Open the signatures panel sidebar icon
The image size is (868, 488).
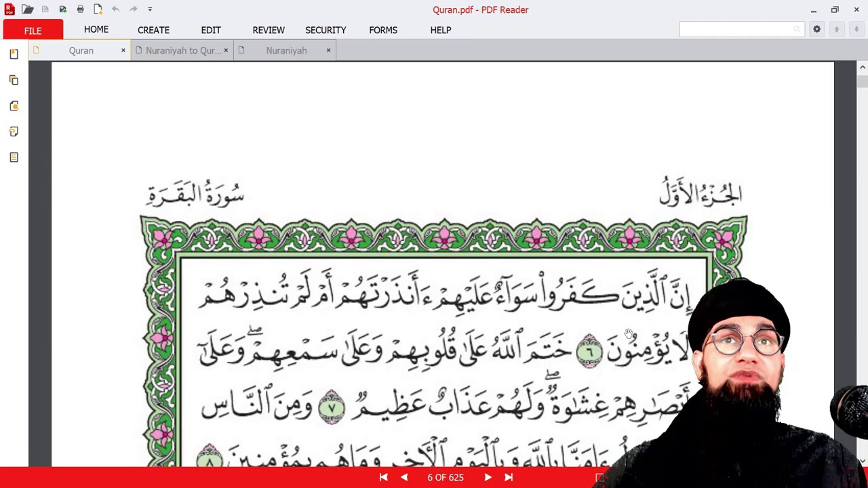pyautogui.click(x=14, y=131)
